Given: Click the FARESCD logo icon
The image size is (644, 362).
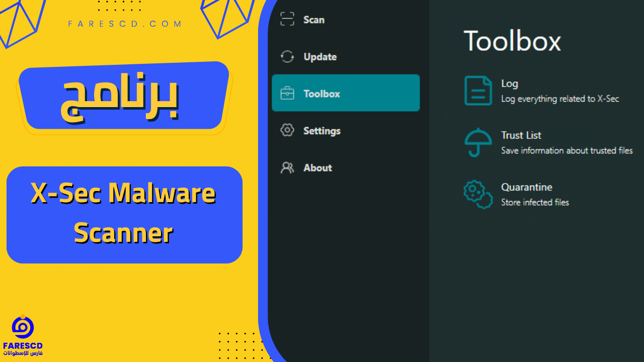Looking at the screenshot, I should [x=23, y=328].
